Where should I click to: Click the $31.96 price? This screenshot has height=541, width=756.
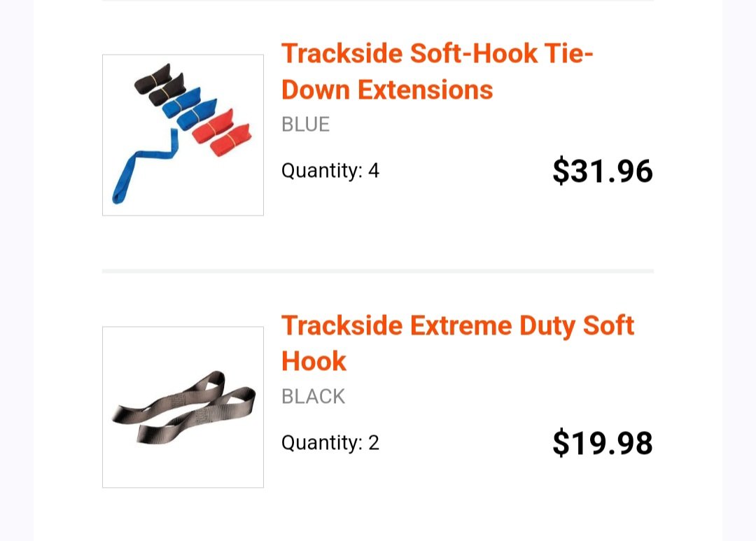(x=603, y=171)
